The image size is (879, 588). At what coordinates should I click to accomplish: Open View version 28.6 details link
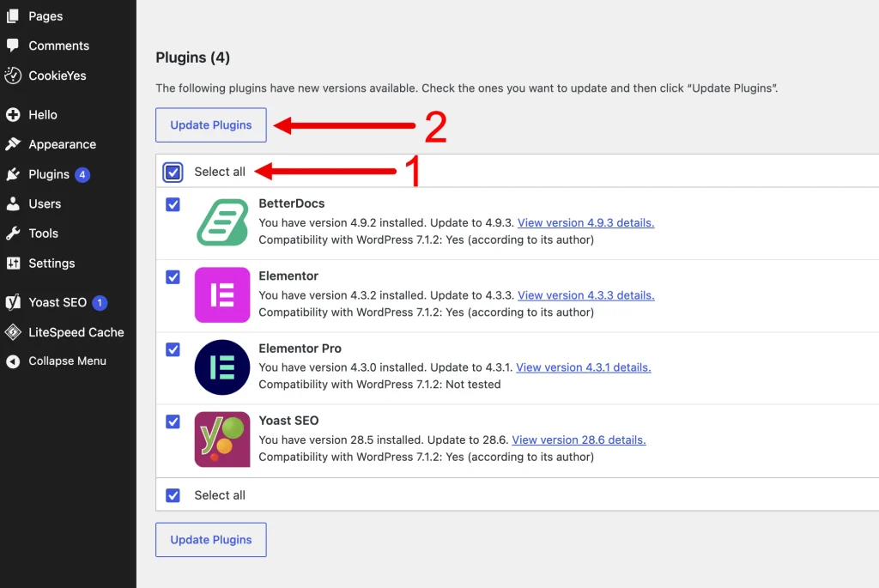579,439
